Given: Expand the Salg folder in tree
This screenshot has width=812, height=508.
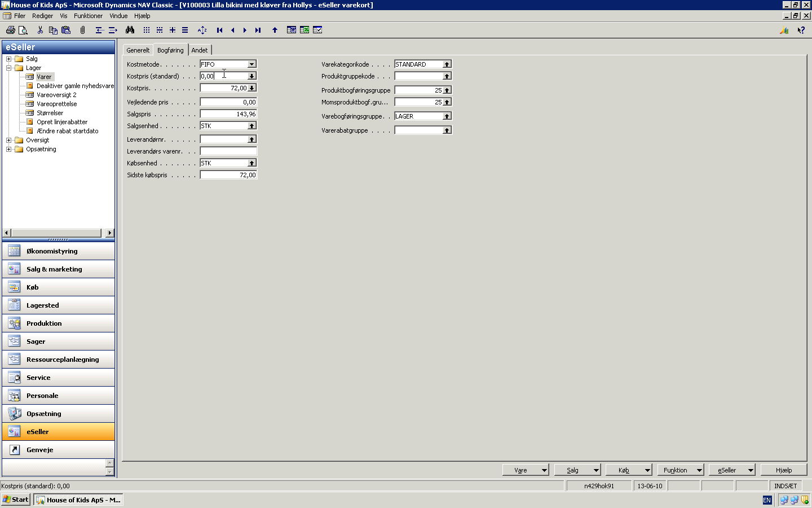Looking at the screenshot, I should tap(8, 59).
